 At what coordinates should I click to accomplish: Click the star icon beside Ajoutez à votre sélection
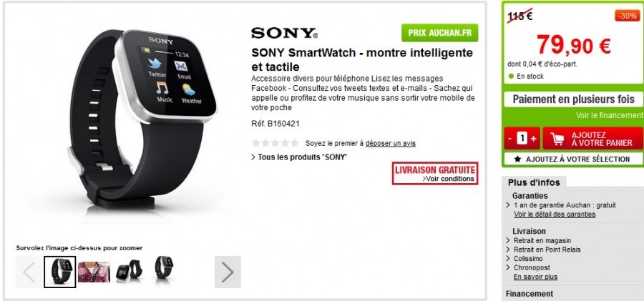[x=517, y=159]
